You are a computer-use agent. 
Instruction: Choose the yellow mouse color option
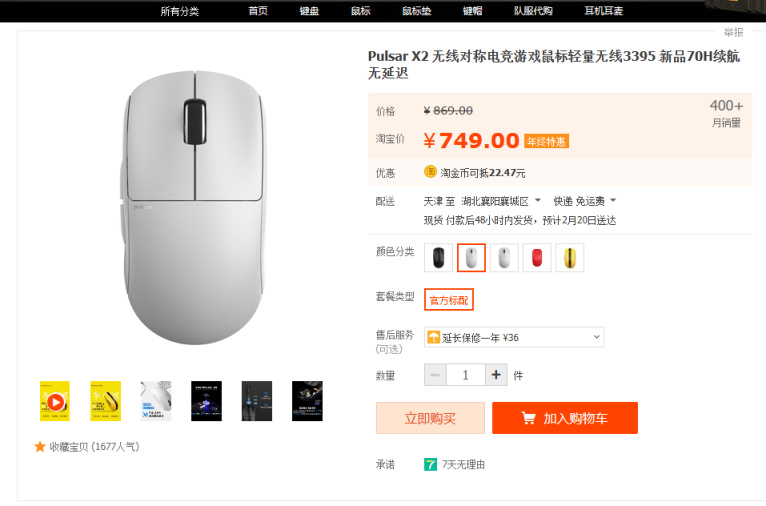(569, 258)
